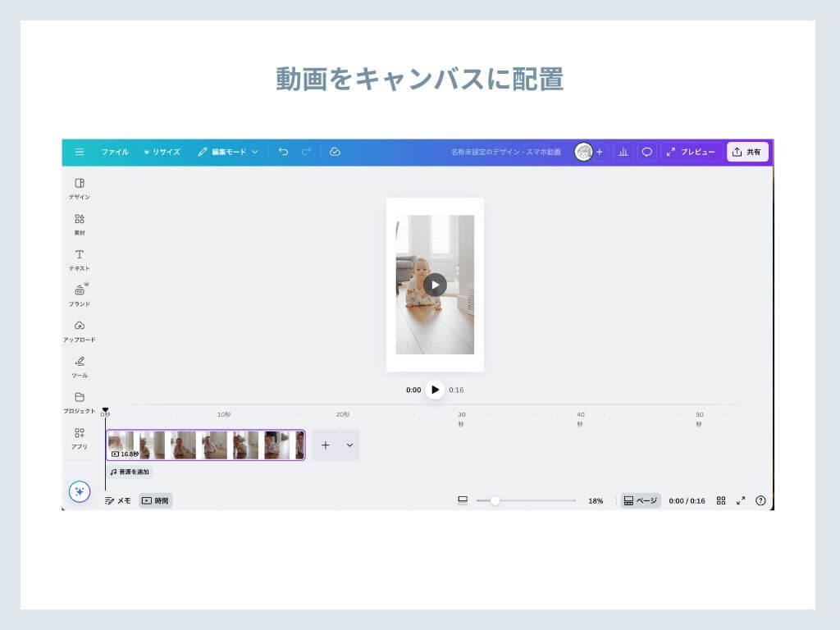Image resolution: width=840 pixels, height=630 pixels.
Task: Click the cloud save status icon
Action: (335, 152)
